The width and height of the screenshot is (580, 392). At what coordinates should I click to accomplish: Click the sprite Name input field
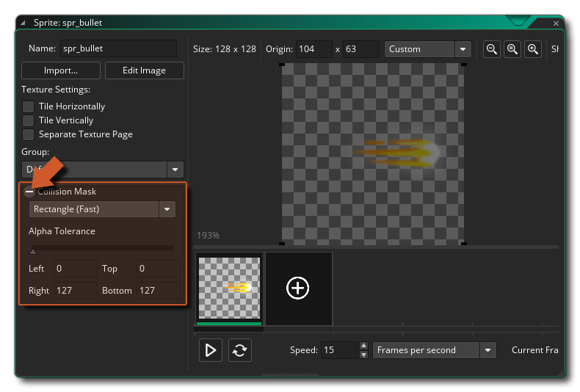pos(118,48)
